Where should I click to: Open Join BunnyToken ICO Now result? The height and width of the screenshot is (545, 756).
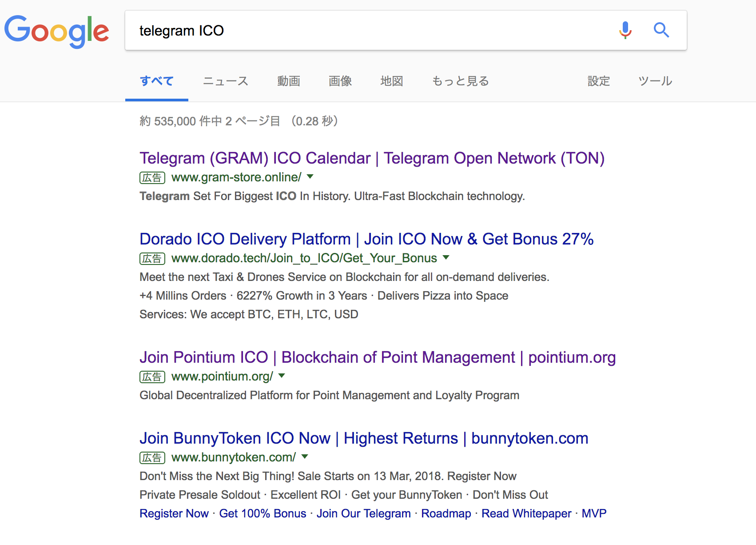[x=364, y=438]
